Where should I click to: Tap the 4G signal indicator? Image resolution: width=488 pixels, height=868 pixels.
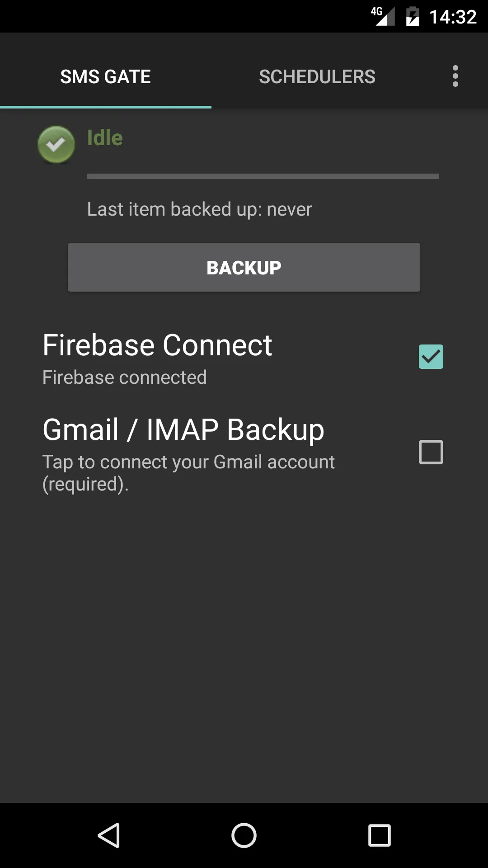coord(382,16)
